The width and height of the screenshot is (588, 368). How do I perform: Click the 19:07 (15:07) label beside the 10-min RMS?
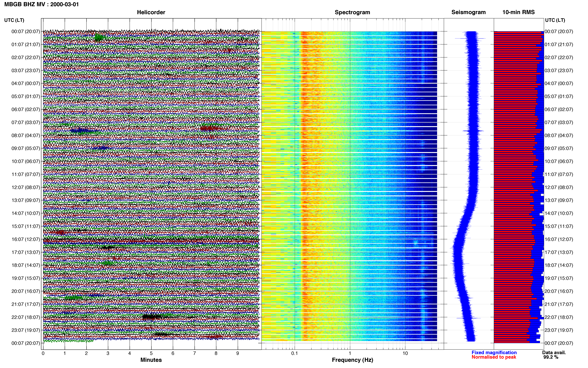tap(559, 278)
